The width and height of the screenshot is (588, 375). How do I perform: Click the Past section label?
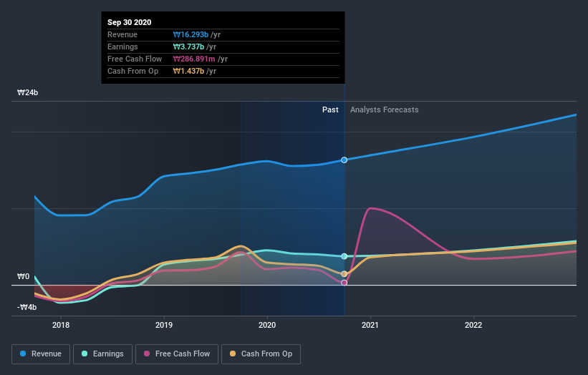click(330, 109)
